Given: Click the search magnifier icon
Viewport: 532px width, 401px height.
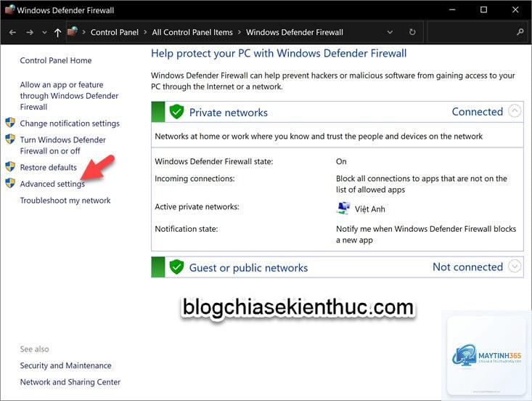Looking at the screenshot, I should click(x=520, y=32).
